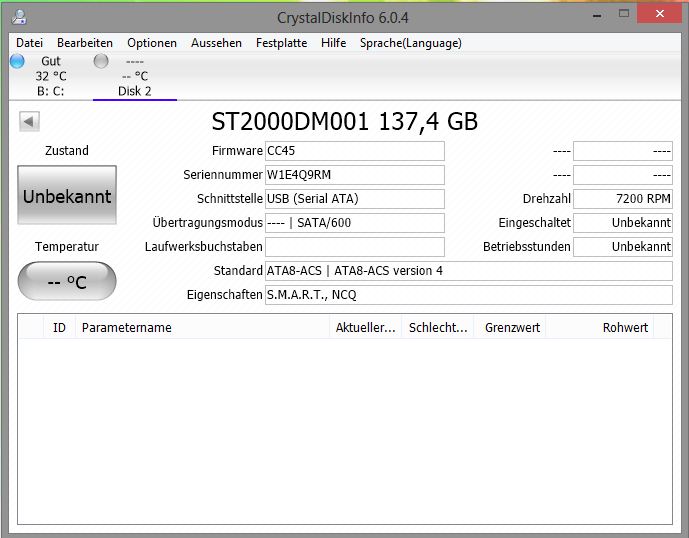Click the Eingeschaltet field Unbekannt
Screen dimensions: 689x538
(623, 223)
